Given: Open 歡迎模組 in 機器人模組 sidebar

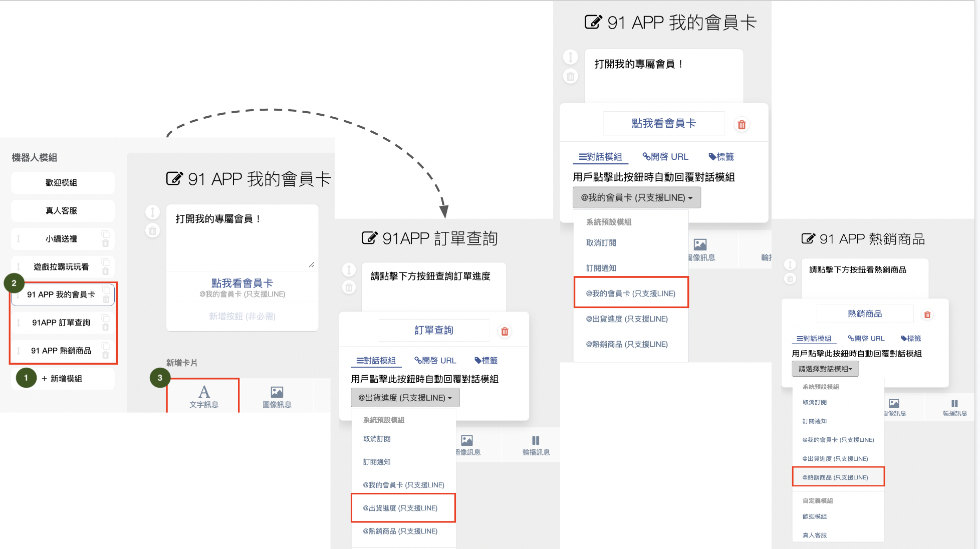Looking at the screenshot, I should 63,183.
